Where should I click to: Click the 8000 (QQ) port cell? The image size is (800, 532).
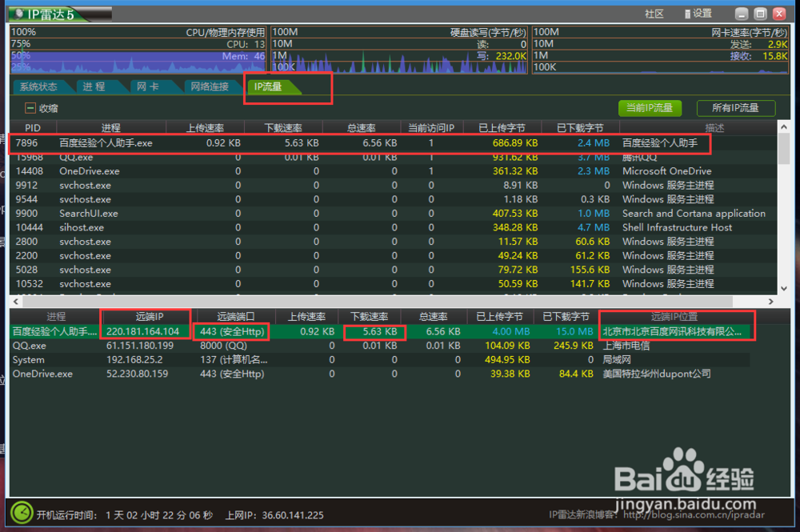tap(223, 346)
